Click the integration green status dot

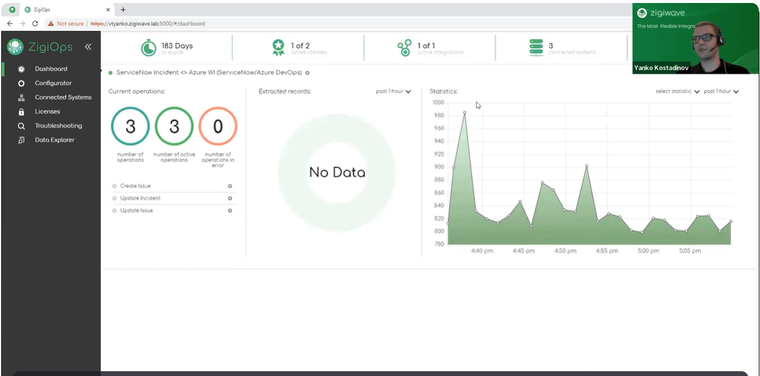tap(111, 73)
